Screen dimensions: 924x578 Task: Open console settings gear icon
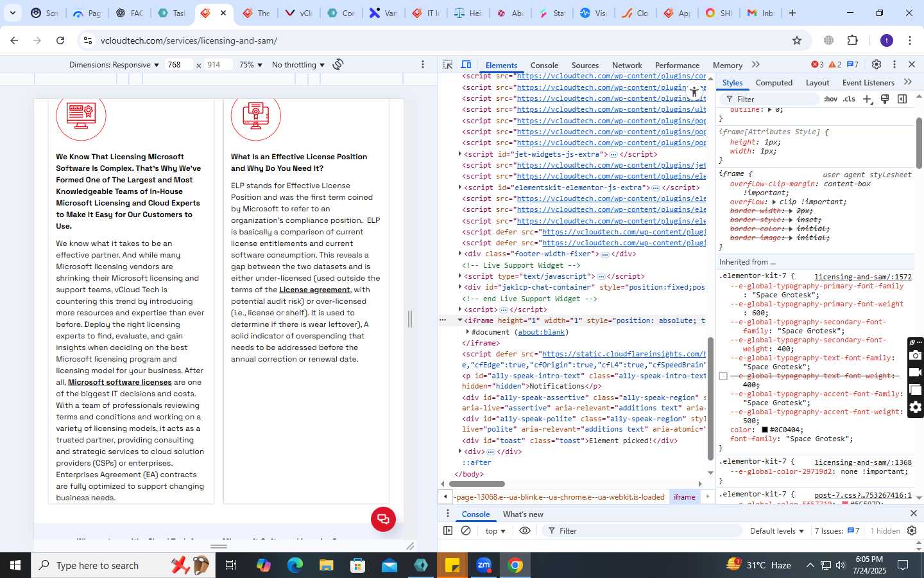tap(912, 530)
